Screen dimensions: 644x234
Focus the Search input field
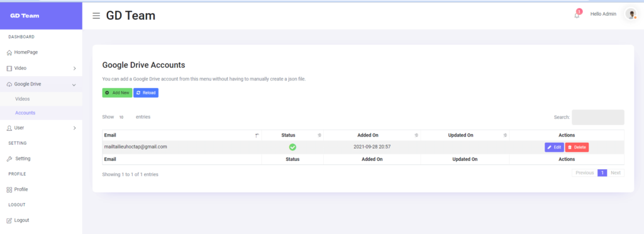pyautogui.click(x=598, y=117)
